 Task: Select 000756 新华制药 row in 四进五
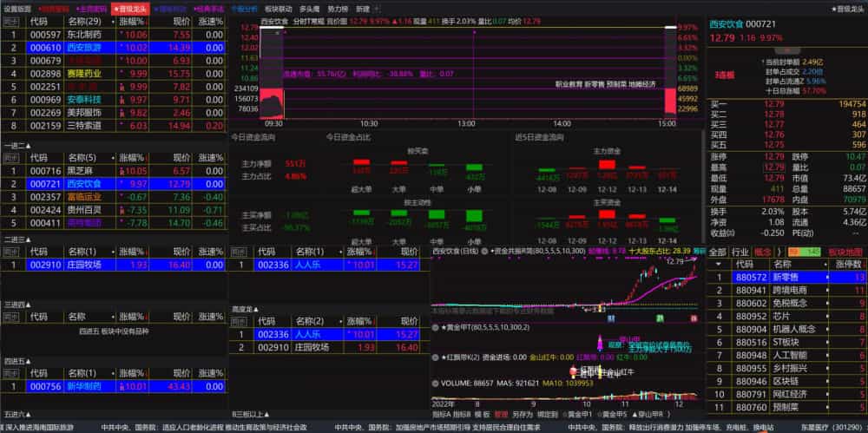[113, 386]
